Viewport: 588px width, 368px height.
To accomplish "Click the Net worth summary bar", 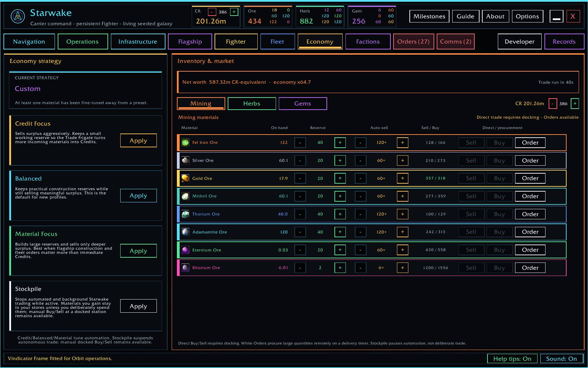I will point(378,82).
